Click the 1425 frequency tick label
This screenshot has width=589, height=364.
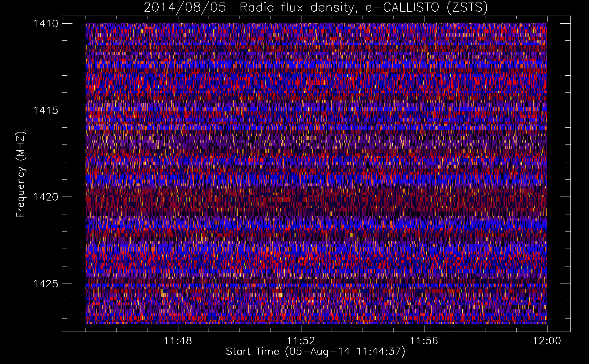click(x=46, y=284)
